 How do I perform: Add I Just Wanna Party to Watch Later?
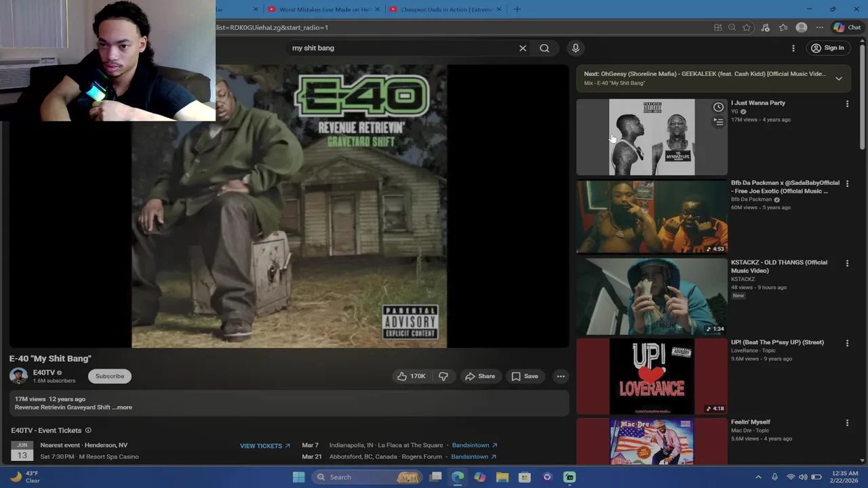[x=718, y=107]
